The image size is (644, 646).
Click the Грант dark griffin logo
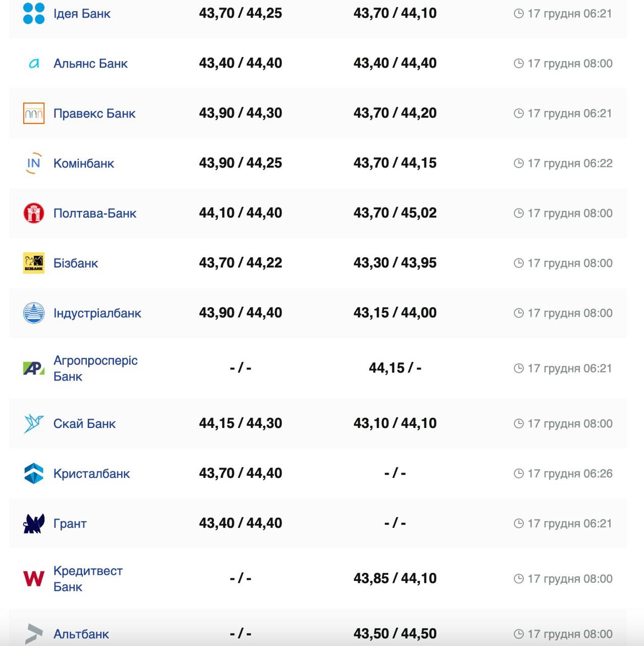coord(34,524)
